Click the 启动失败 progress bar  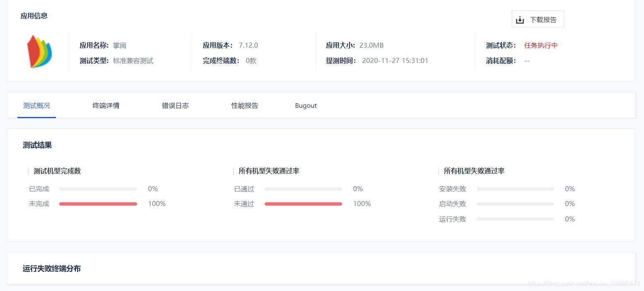515,204
